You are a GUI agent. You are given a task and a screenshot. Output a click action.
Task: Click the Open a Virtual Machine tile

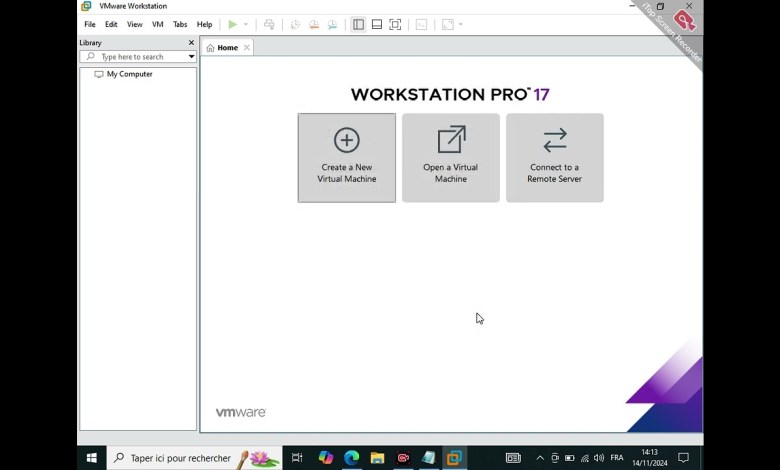click(450, 158)
